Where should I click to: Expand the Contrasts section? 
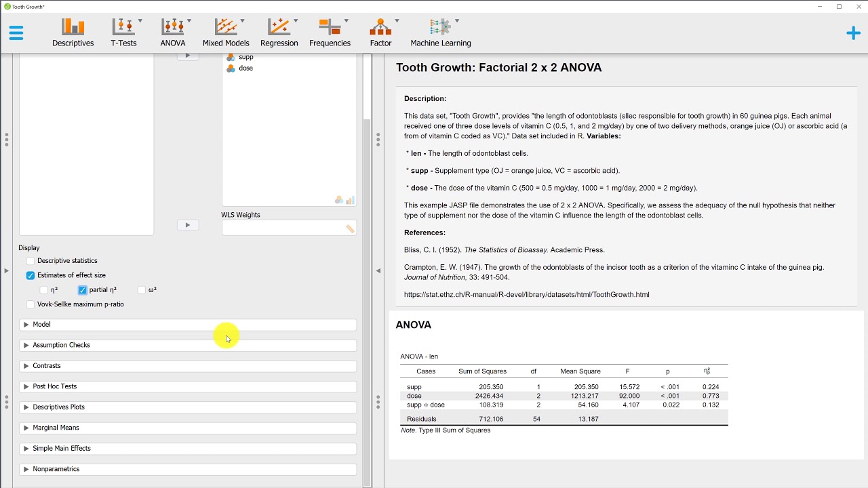188,366
